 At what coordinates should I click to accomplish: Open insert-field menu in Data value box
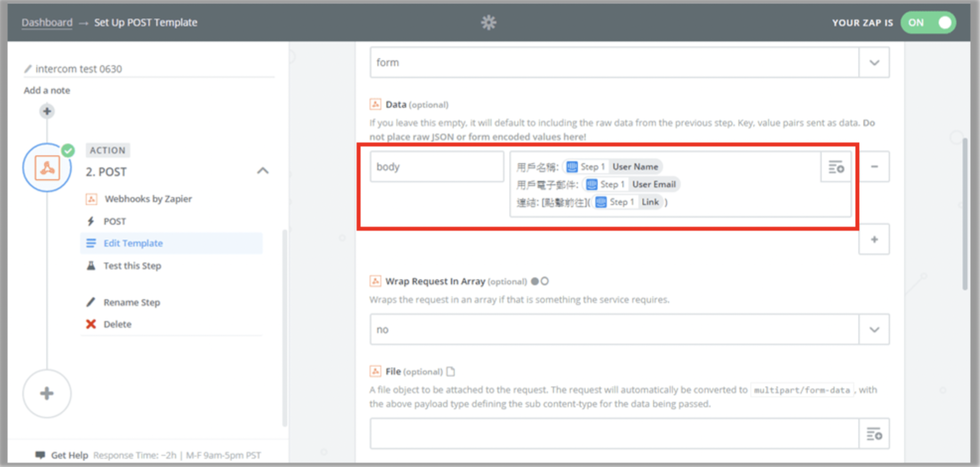[x=836, y=167]
